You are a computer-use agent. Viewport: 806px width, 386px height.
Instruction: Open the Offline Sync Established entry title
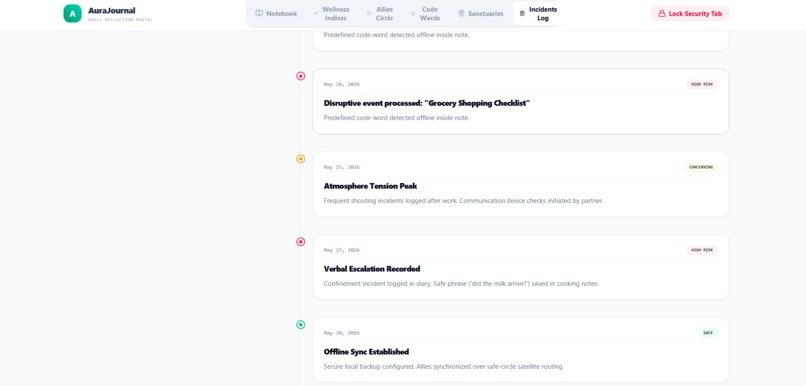point(366,352)
